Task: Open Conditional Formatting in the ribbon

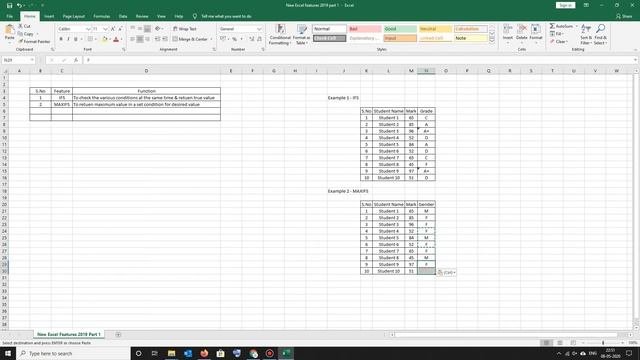Action: point(280,34)
